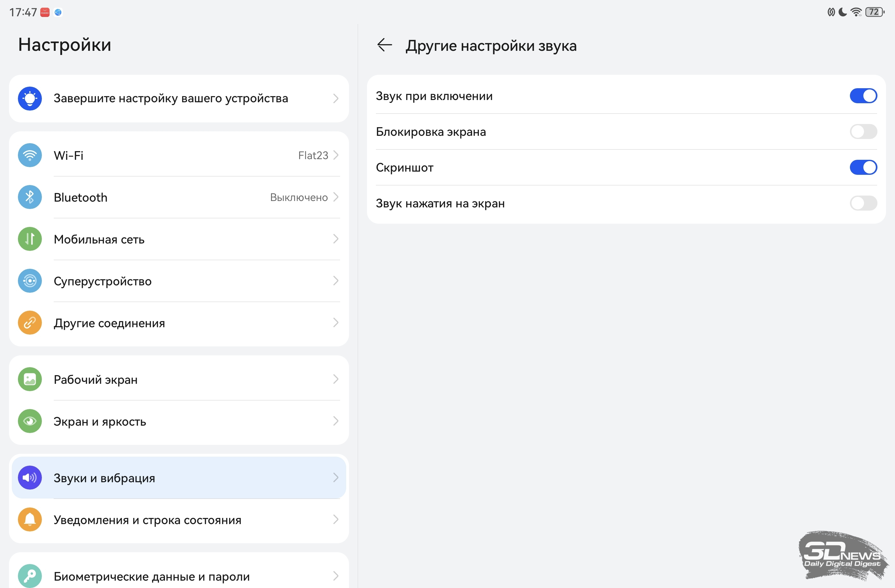Tap the battery indicator in the status bar
This screenshot has height=588, width=895.
point(875,12)
